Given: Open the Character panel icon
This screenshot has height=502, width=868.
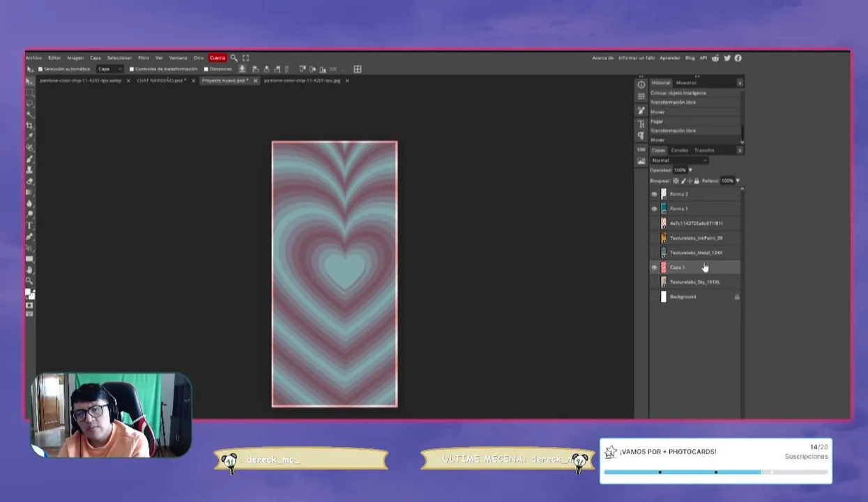Looking at the screenshot, I should click(641, 124).
